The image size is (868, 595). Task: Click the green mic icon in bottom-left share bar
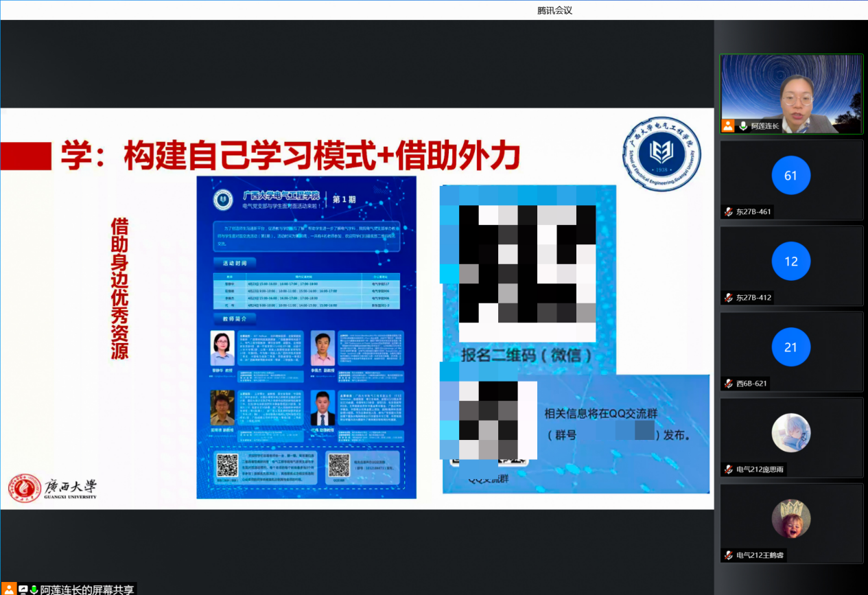pyautogui.click(x=34, y=590)
